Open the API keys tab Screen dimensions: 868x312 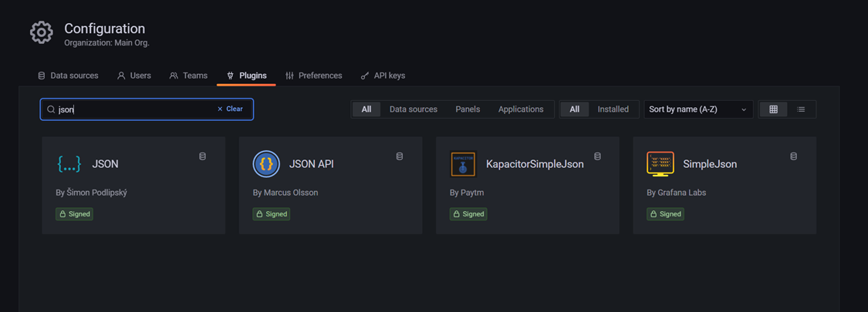pos(383,75)
